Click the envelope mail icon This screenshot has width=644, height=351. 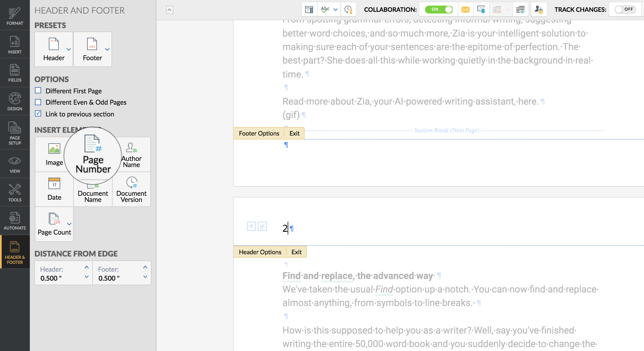466,10
